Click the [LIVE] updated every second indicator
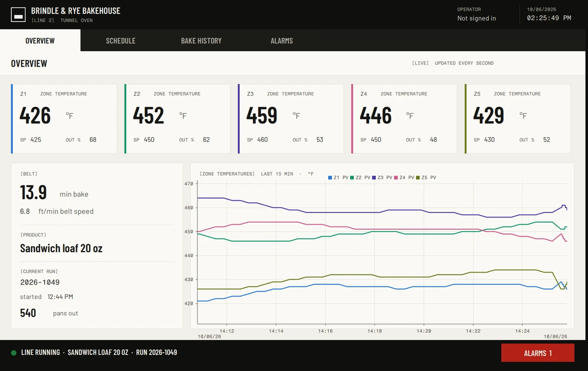This screenshot has width=588, height=371. tap(453, 63)
